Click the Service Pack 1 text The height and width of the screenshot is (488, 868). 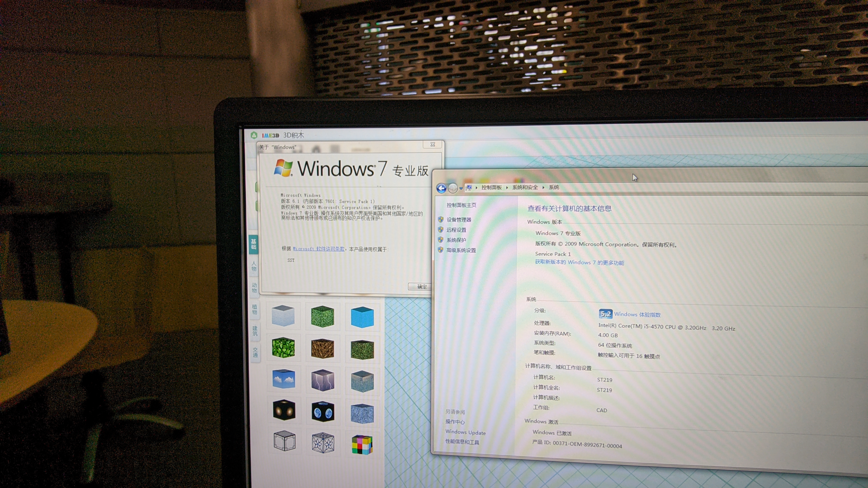coord(553,254)
